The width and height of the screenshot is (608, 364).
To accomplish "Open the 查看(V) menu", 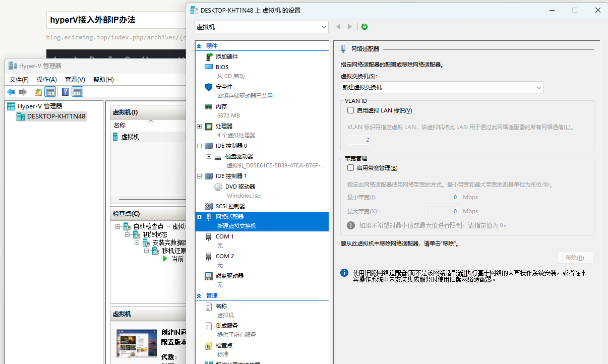I will (75, 80).
